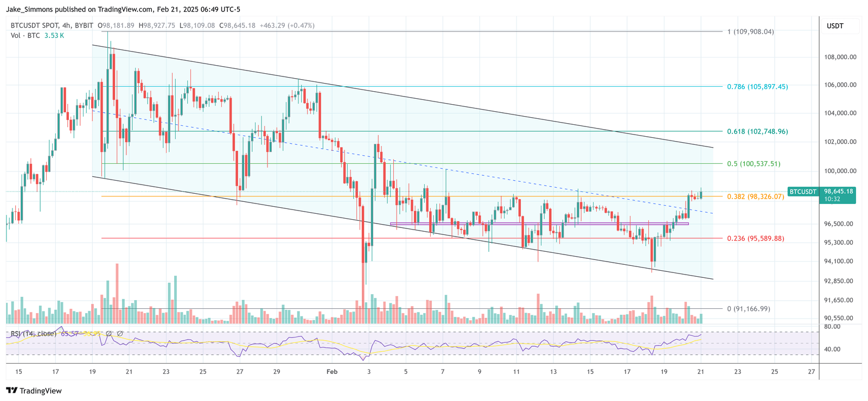Click the date 19 before Feb on time axis
868x401 pixels.
pos(92,372)
